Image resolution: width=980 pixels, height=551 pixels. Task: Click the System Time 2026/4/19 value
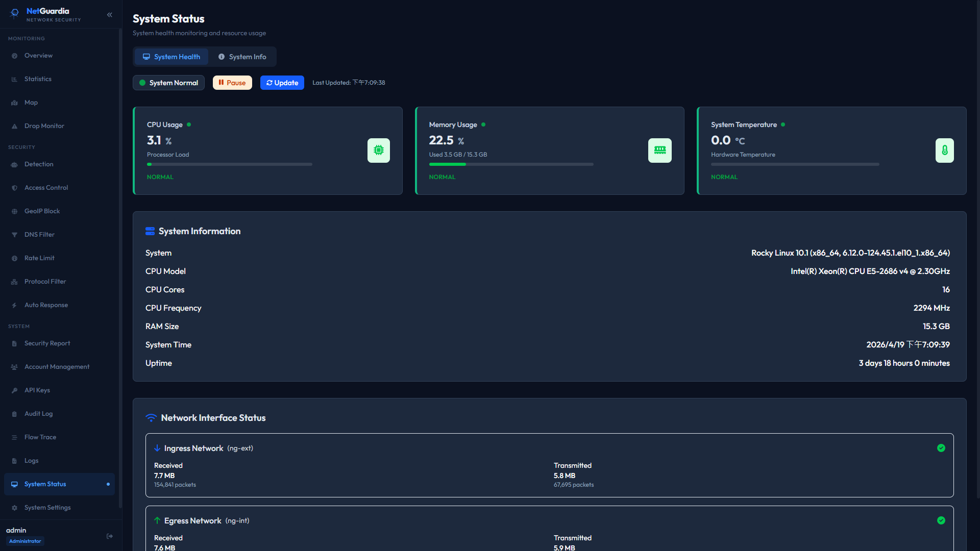click(908, 345)
